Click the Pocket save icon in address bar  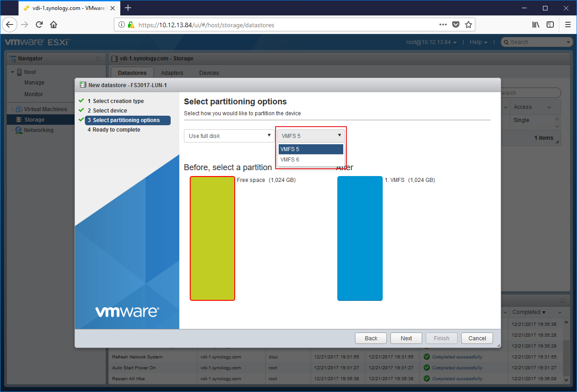pyautogui.click(x=456, y=24)
